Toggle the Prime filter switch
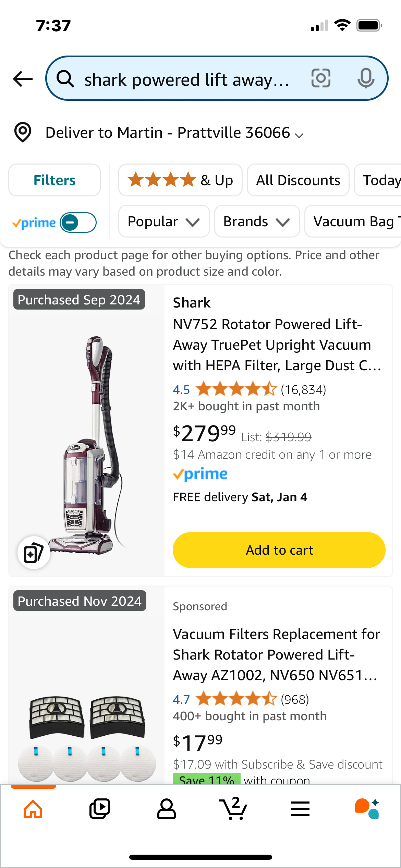 coord(78,222)
